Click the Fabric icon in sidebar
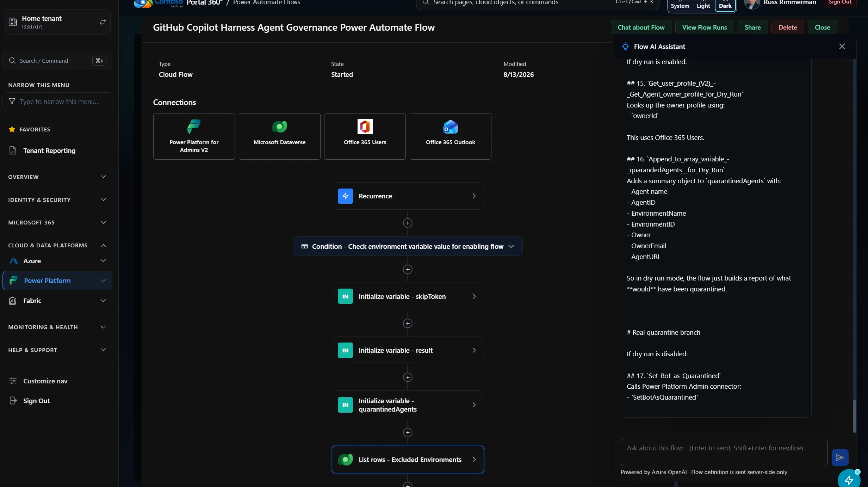Screen dimensions: 868x487 tap(13, 301)
